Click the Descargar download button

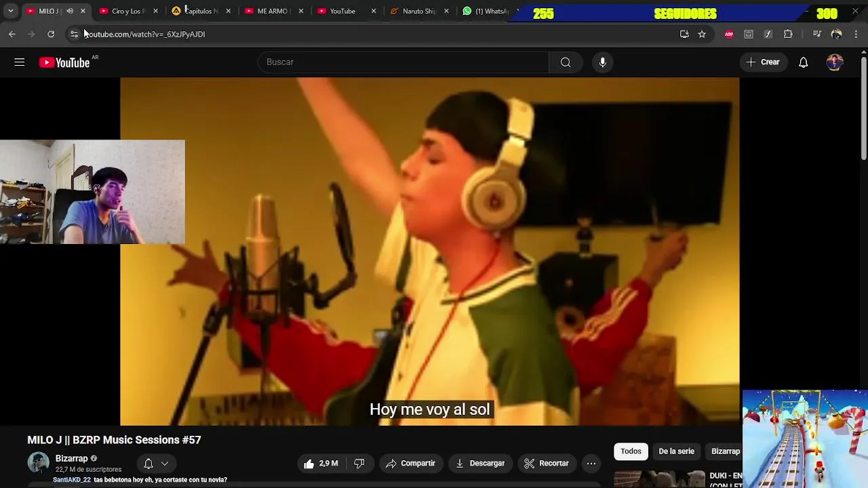pos(480,464)
